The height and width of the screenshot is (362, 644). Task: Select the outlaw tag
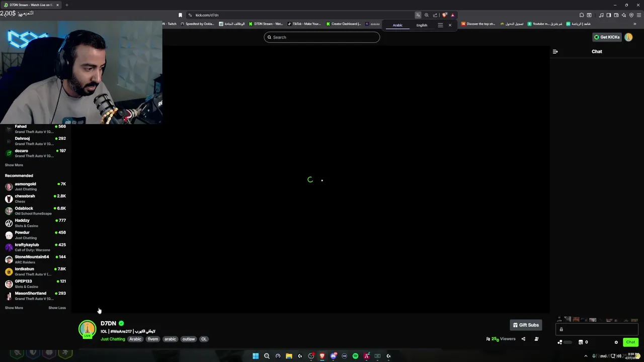(189, 339)
